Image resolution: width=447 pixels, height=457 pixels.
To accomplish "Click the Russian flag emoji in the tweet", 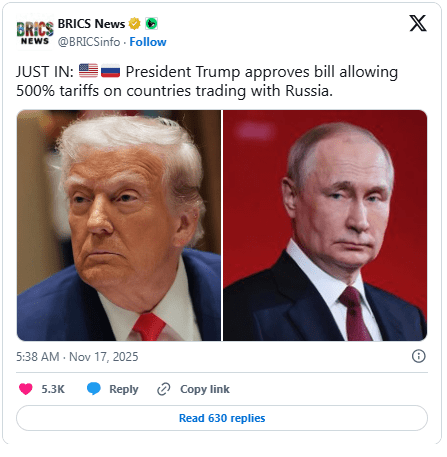I will [110, 71].
